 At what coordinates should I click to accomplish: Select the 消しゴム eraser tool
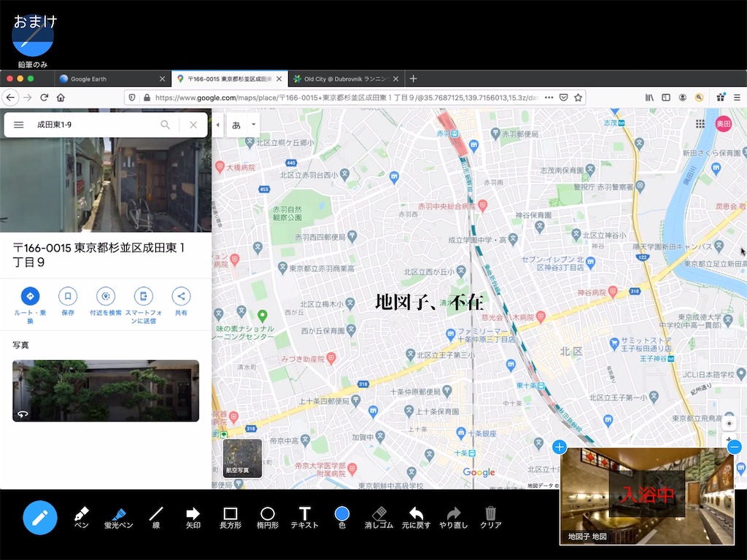[x=379, y=517]
